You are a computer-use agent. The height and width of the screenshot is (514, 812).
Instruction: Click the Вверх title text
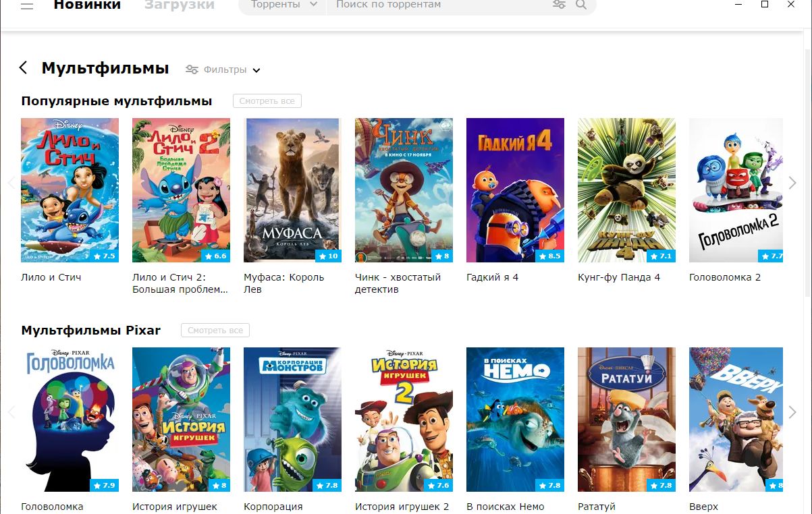703,507
